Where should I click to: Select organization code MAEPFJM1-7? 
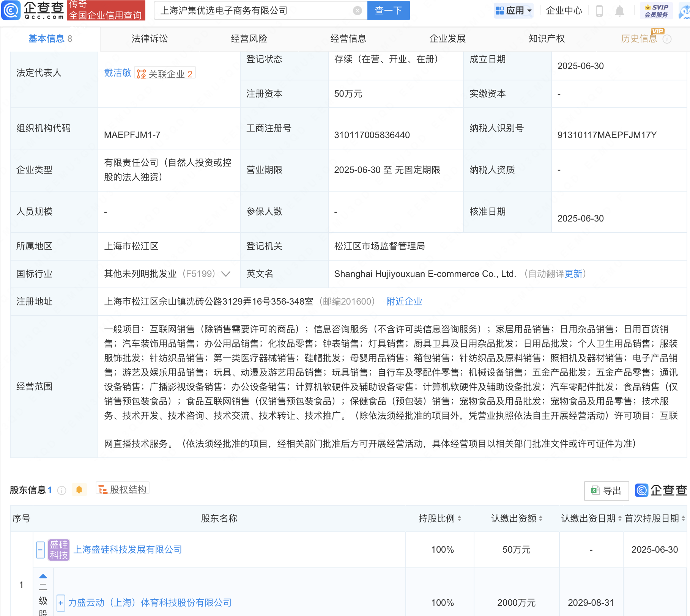click(132, 135)
